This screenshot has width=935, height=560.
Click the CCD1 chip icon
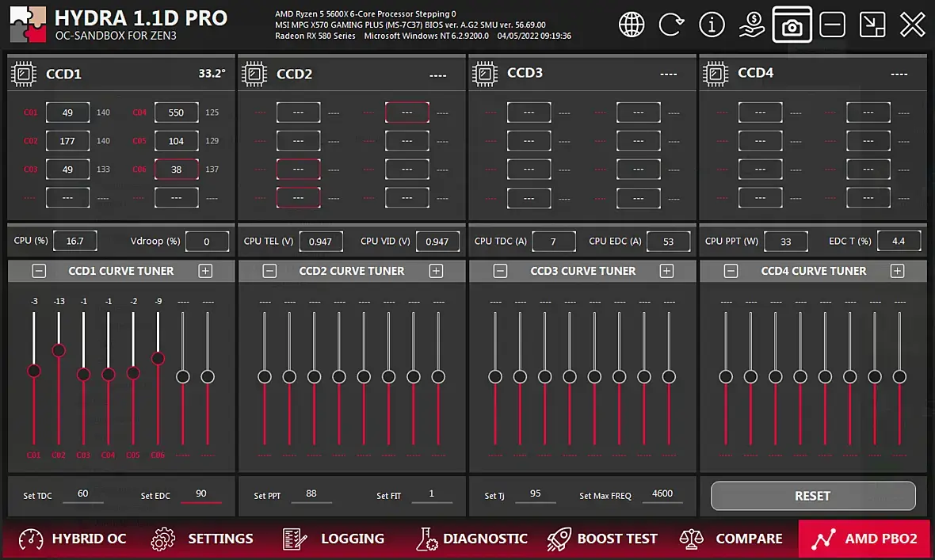click(24, 74)
